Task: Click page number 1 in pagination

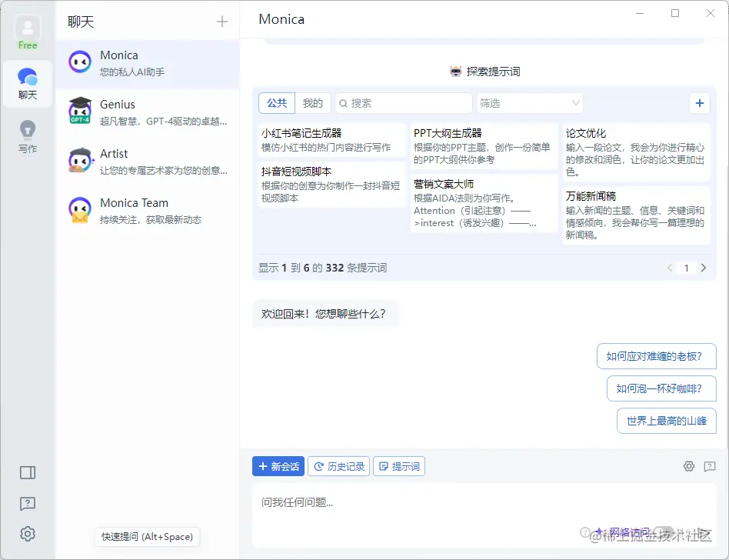Action: tap(686, 268)
